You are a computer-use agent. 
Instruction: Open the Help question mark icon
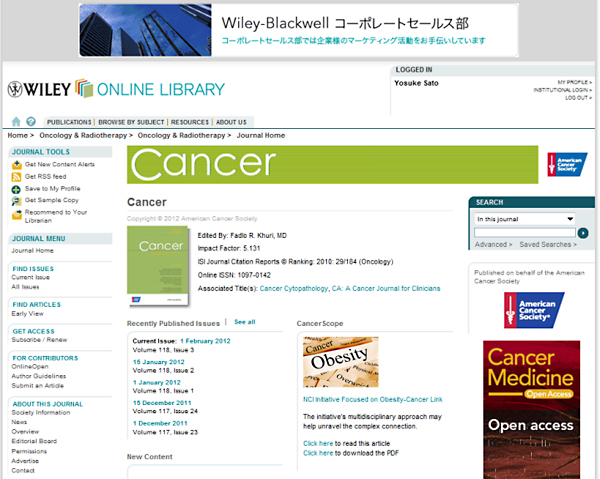tap(32, 121)
